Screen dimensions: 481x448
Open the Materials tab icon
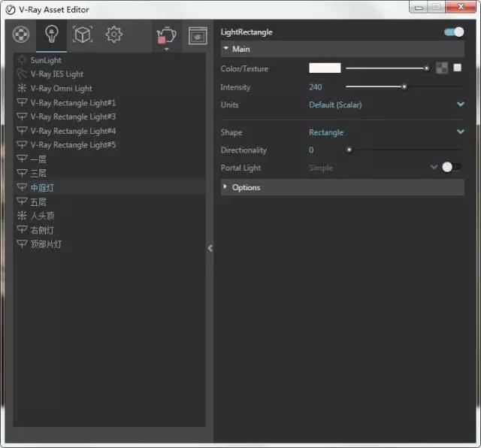pyautogui.click(x=21, y=34)
